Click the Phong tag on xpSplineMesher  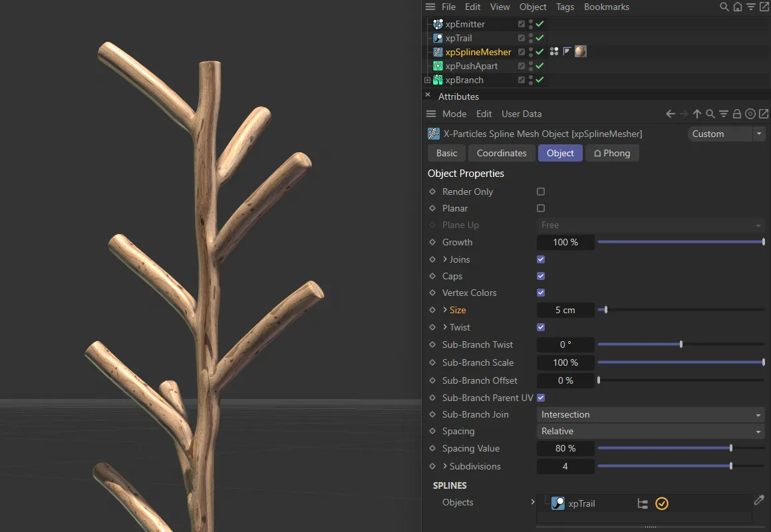pyautogui.click(x=567, y=51)
